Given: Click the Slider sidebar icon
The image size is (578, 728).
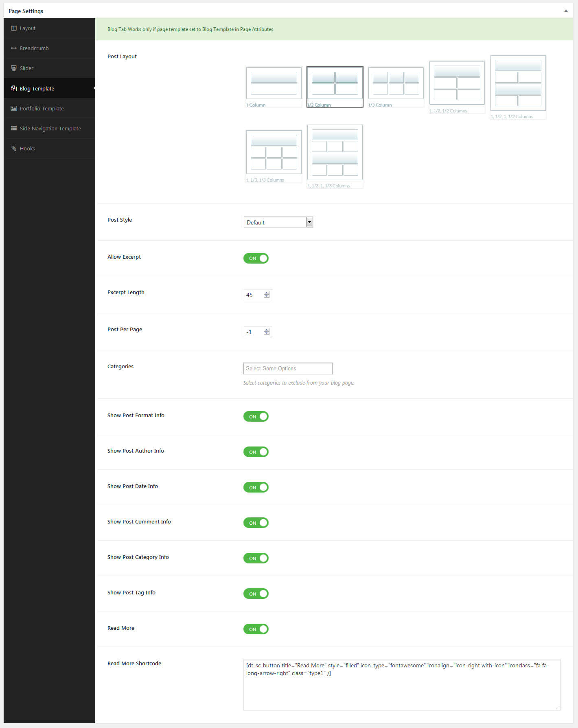Looking at the screenshot, I should 14,68.
